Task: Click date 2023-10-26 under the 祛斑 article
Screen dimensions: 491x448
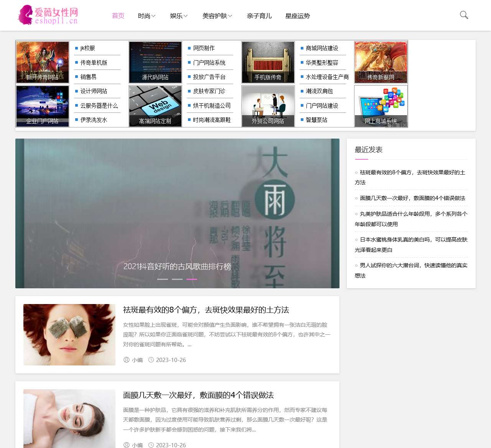Action: 171,360
